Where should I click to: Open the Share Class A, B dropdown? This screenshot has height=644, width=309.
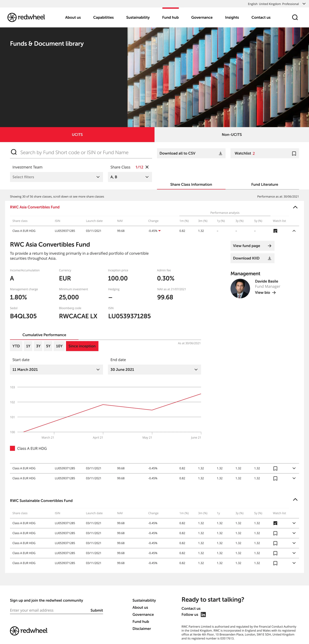tap(130, 177)
